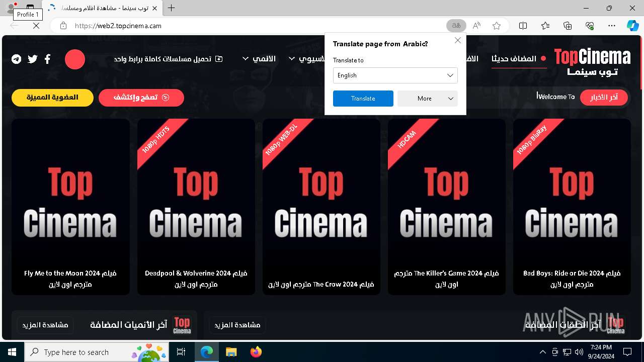644x362 pixels.
Task: Click the العضوية المميزة yellow button
Action: point(52,98)
